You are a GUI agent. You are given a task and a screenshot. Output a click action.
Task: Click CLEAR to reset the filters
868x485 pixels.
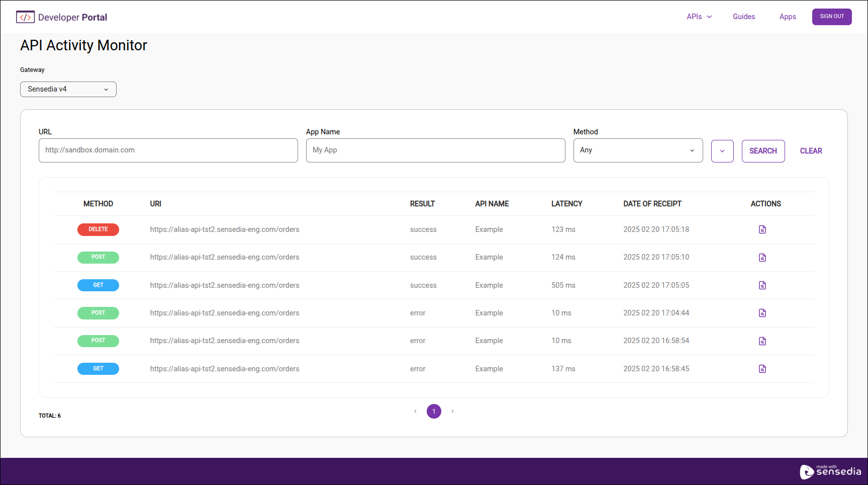pos(811,151)
